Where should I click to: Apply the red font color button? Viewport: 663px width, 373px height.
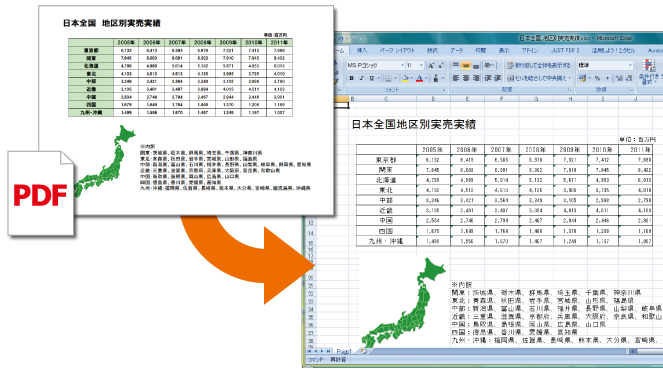tap(419, 78)
